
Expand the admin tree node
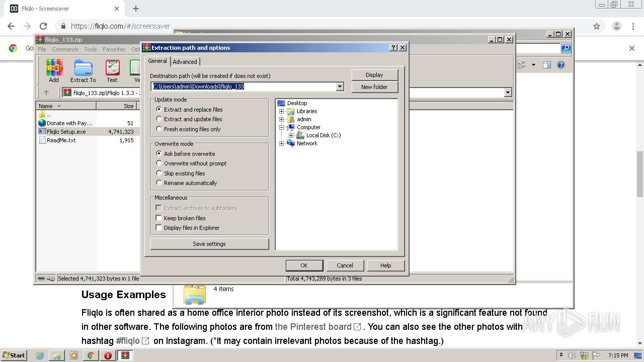tap(282, 119)
